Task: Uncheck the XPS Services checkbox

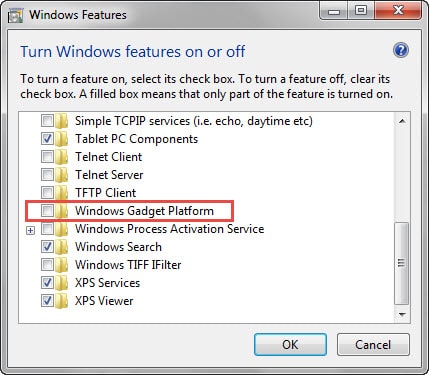Action: pos(47,283)
